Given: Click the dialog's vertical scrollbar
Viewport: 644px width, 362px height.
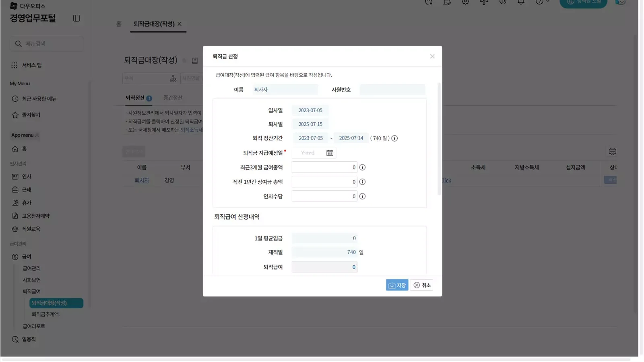Looking at the screenshot, I should pyautogui.click(x=439, y=139).
